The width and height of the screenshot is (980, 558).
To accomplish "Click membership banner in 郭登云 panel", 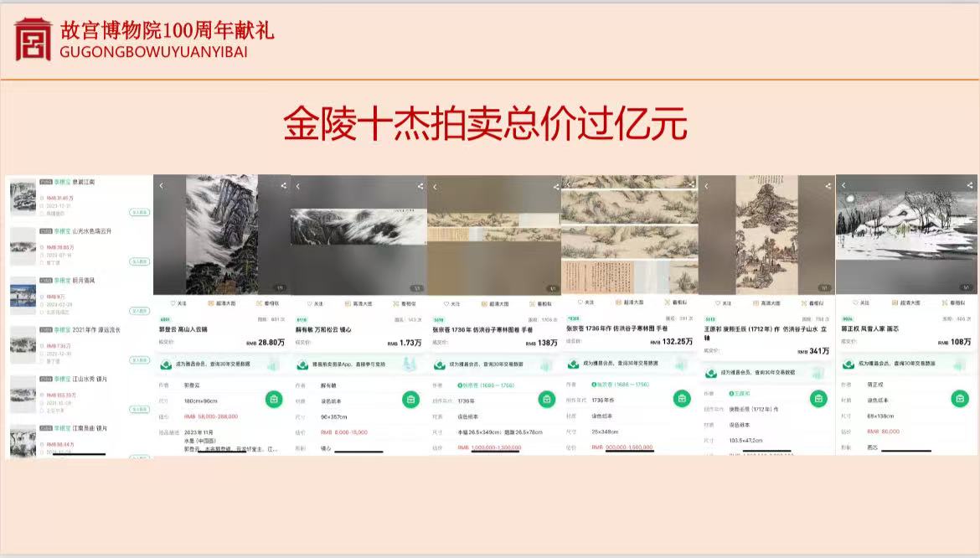I will [x=221, y=364].
